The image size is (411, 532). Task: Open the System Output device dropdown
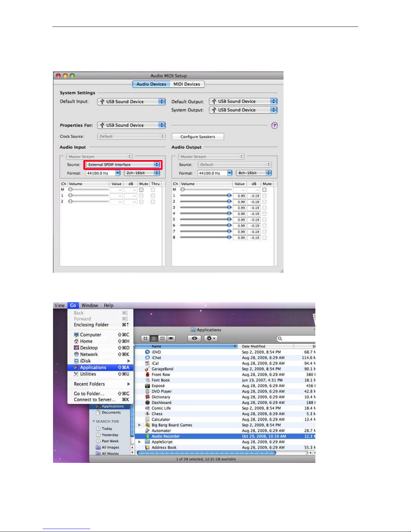(243, 110)
